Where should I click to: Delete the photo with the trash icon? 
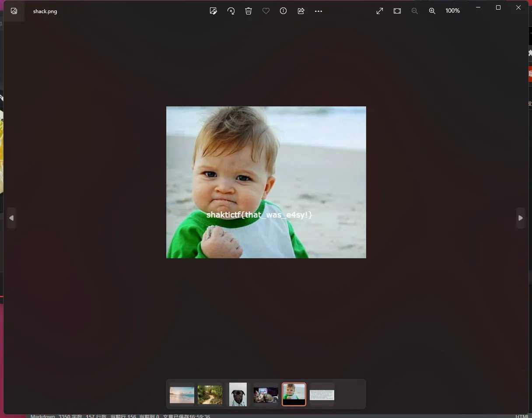(x=248, y=11)
